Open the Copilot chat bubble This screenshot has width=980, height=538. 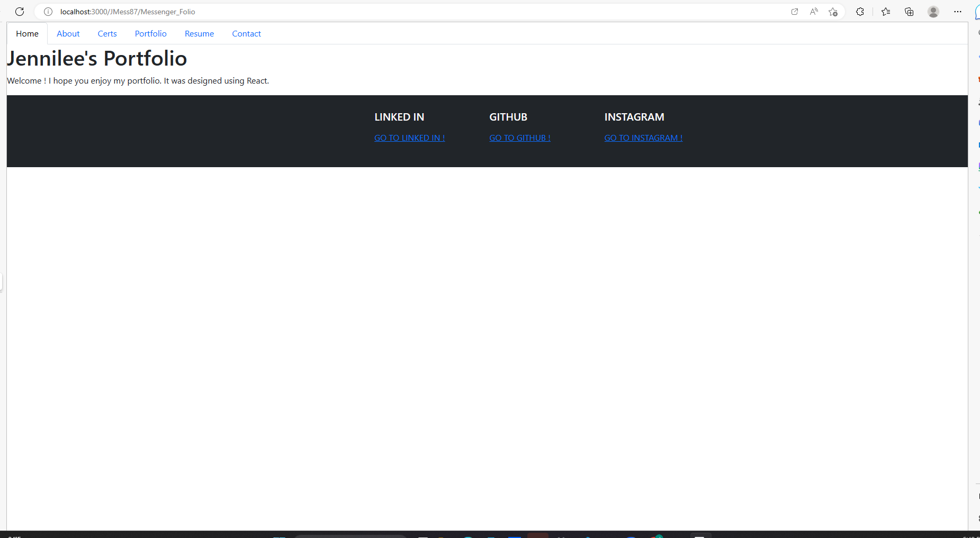click(977, 11)
